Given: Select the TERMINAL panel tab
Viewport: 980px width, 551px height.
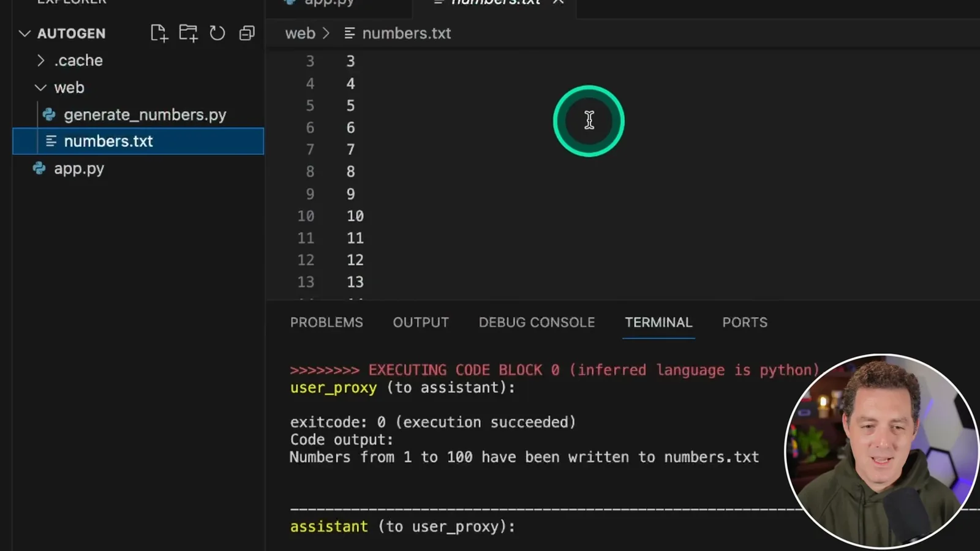Looking at the screenshot, I should click(x=658, y=322).
